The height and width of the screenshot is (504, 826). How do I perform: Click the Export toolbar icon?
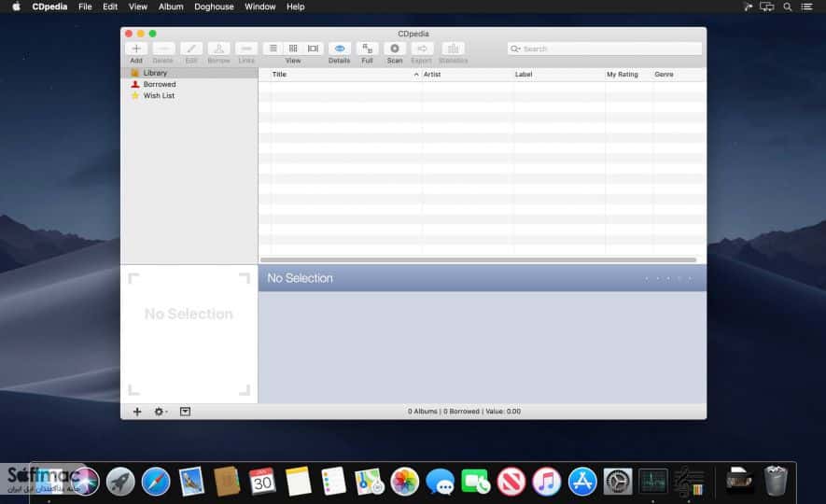coord(422,49)
